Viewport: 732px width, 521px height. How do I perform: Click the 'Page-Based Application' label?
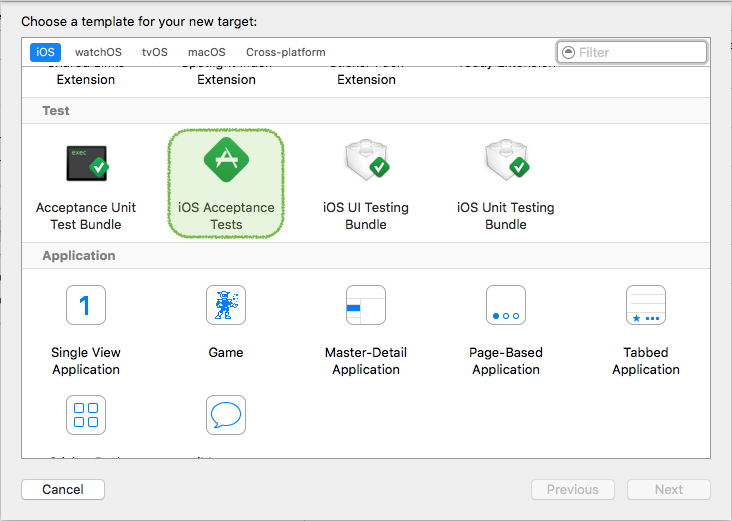coord(506,361)
